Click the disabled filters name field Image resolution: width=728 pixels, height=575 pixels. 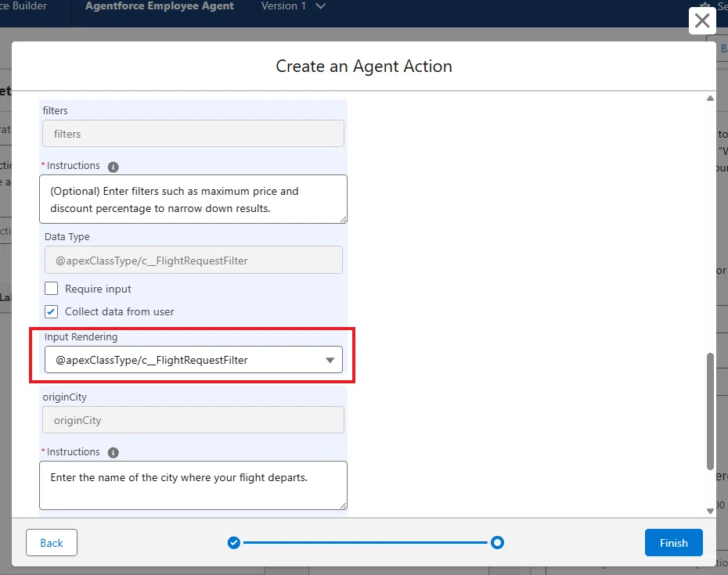click(193, 134)
